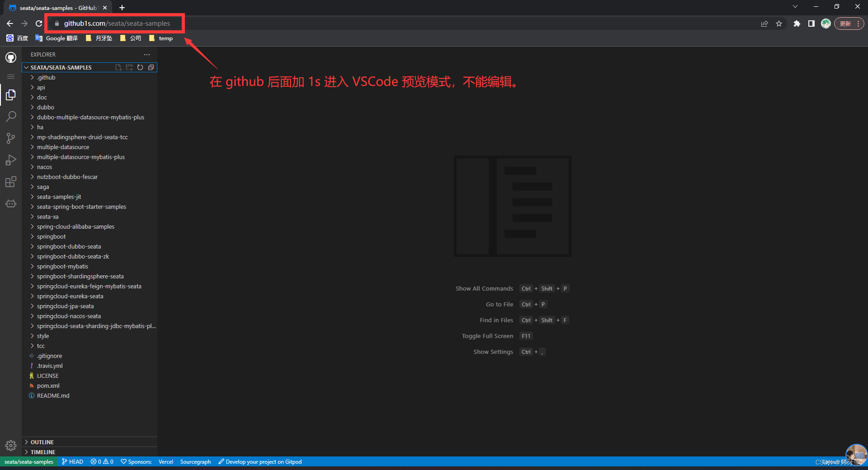Open explorer More Actions ellipsis
Viewport: 868px width, 470px height.
pyautogui.click(x=147, y=54)
